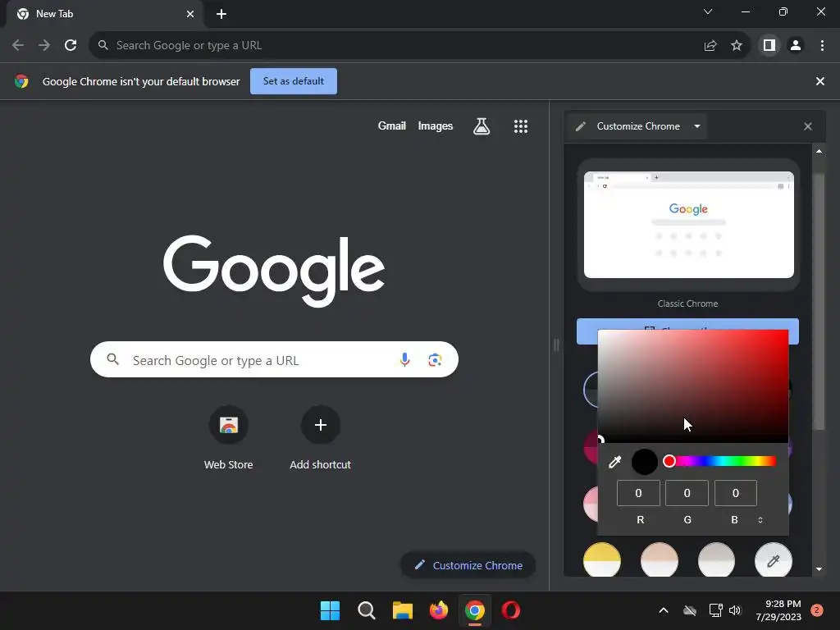
Task: Start voice search with the microphone icon
Action: (x=405, y=359)
